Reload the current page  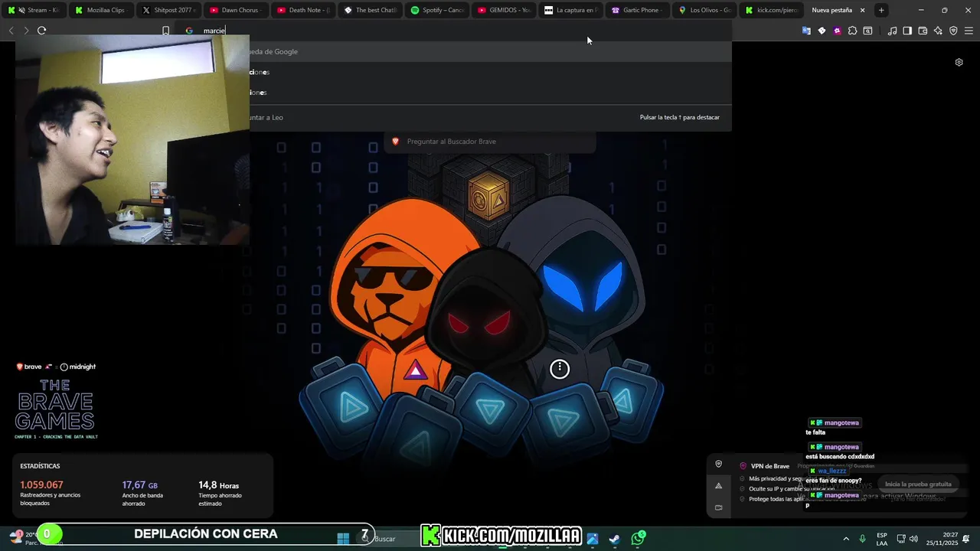pos(42,31)
